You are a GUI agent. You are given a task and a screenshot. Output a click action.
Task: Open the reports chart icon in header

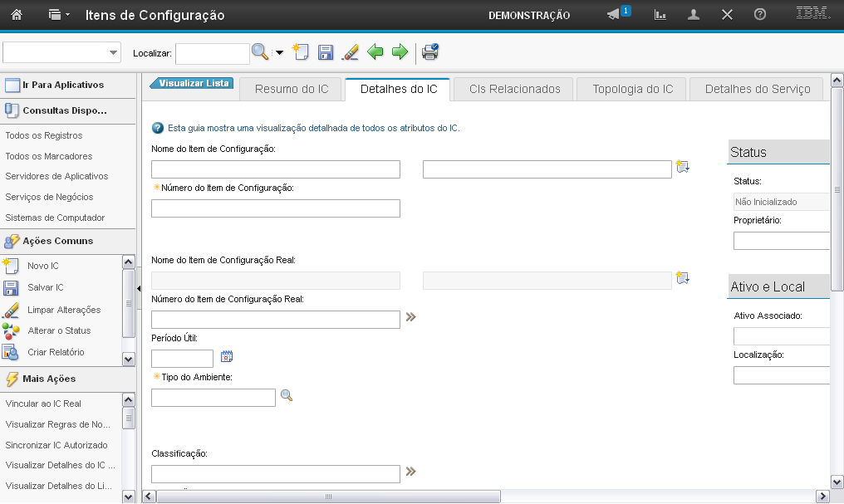tap(660, 15)
